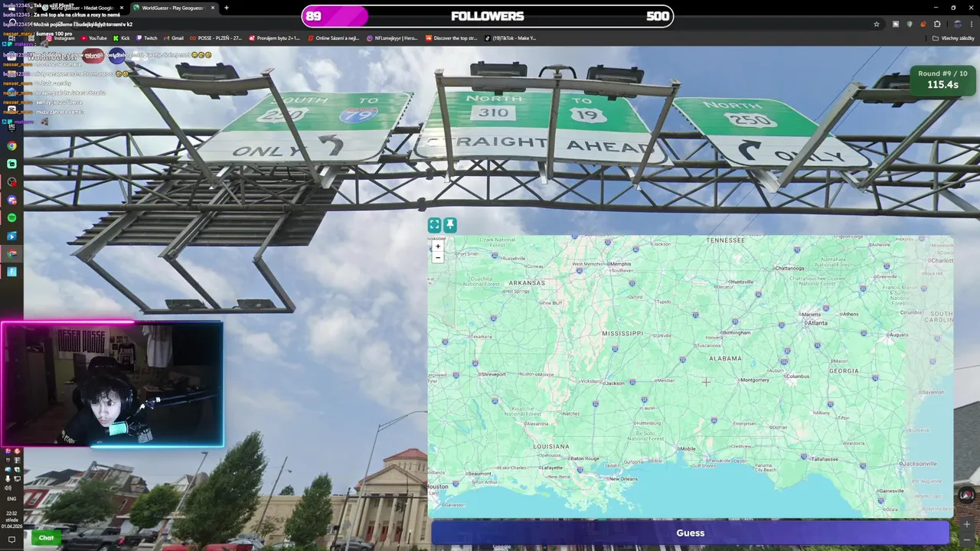Close the WorldGuessr browser tab
980x551 pixels.
[x=213, y=8]
